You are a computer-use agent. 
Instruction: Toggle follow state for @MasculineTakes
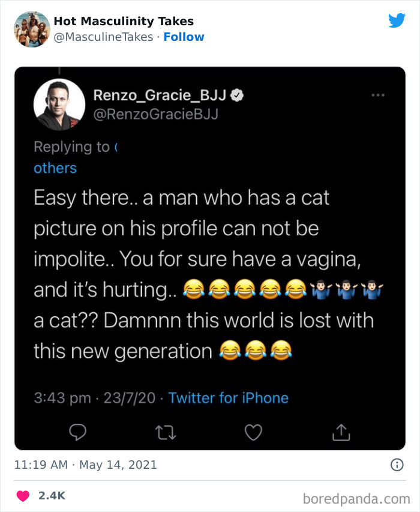(184, 37)
